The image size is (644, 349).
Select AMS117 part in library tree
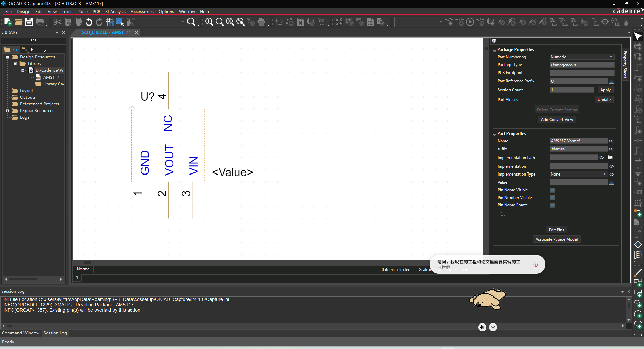pyautogui.click(x=51, y=77)
